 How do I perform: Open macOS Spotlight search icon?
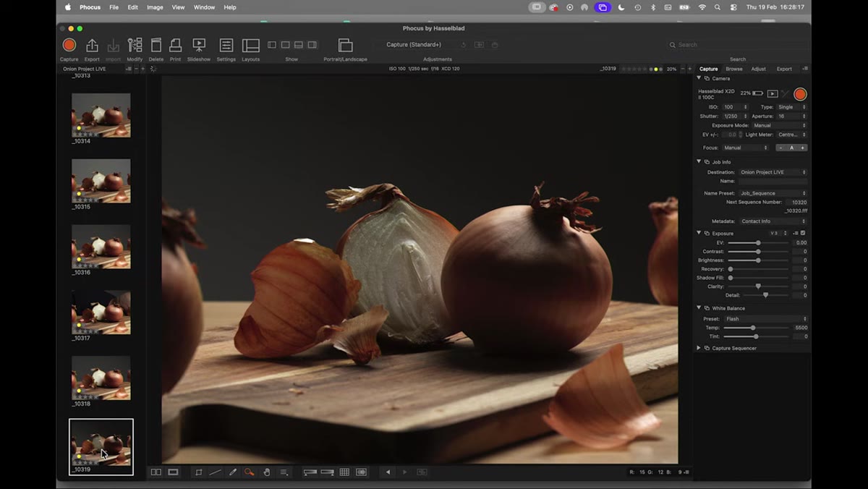(x=718, y=7)
